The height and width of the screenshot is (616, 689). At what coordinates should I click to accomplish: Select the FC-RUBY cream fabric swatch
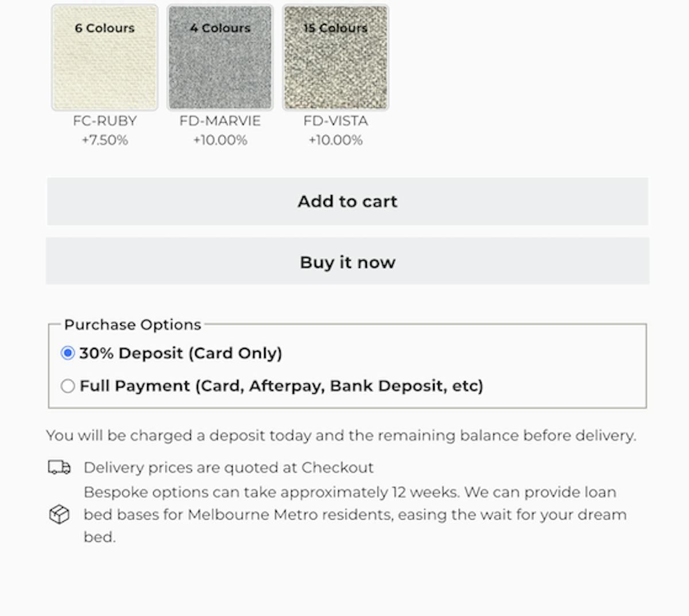coord(104,57)
